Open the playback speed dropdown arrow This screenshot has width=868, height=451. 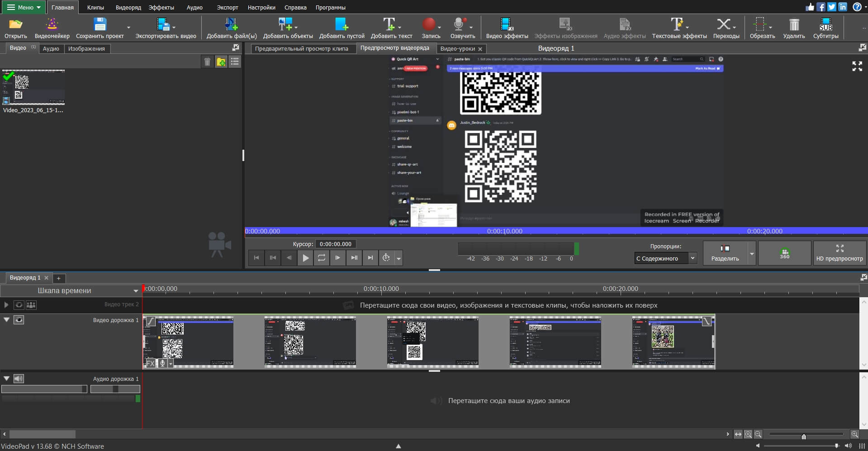(398, 259)
